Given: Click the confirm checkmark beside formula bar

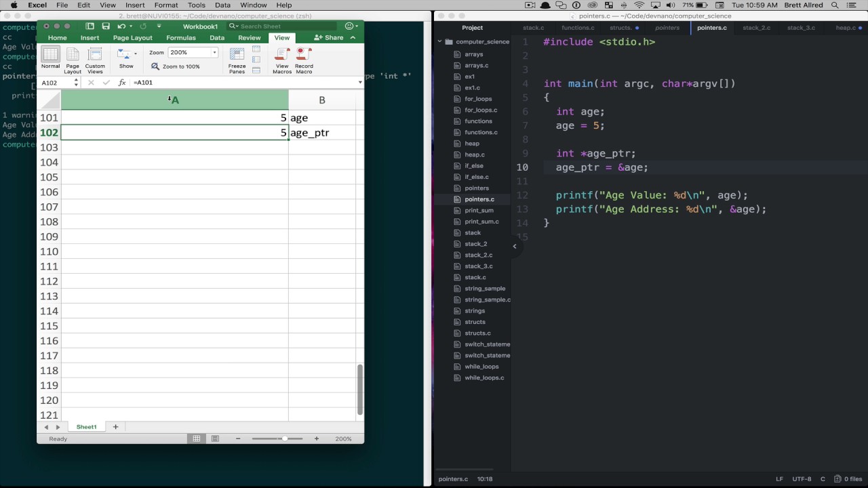Looking at the screenshot, I should pos(106,83).
